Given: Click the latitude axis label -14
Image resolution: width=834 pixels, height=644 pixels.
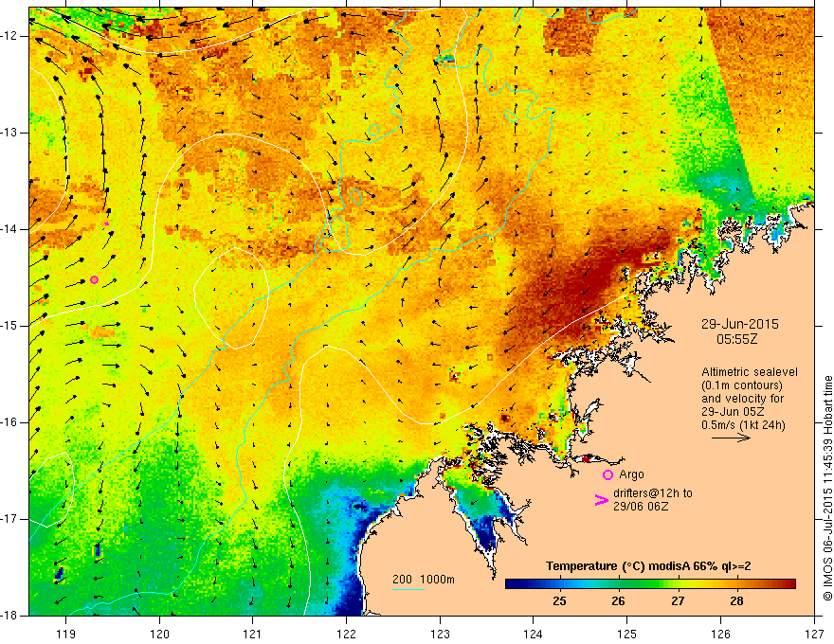Looking at the screenshot, I should 10,229.
